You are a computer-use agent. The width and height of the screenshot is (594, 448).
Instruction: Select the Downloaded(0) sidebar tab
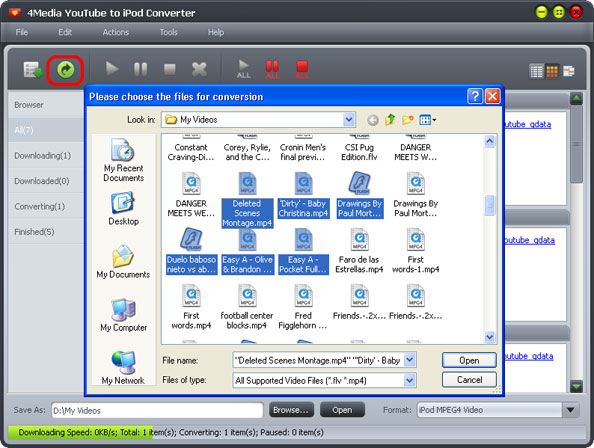pos(46,181)
